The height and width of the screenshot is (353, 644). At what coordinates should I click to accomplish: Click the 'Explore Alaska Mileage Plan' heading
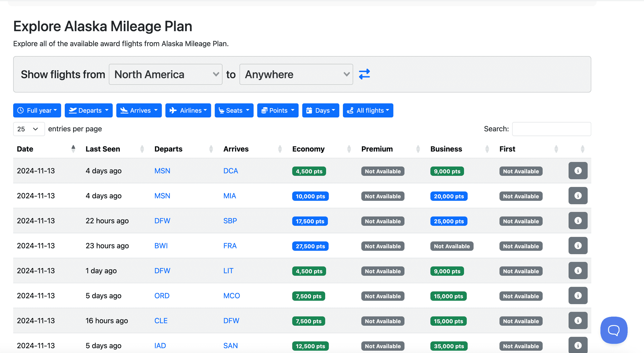click(x=103, y=26)
